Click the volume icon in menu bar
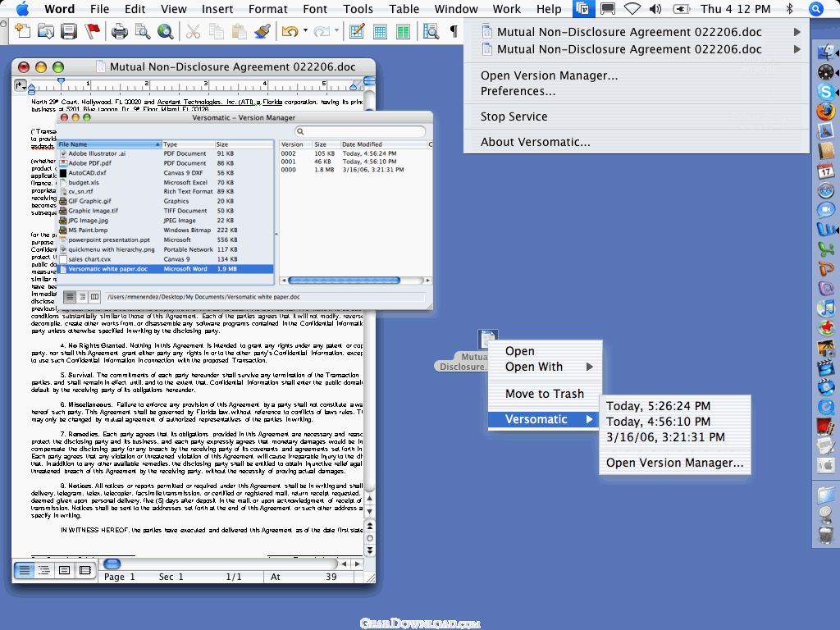This screenshot has width=840, height=630. pos(655,8)
